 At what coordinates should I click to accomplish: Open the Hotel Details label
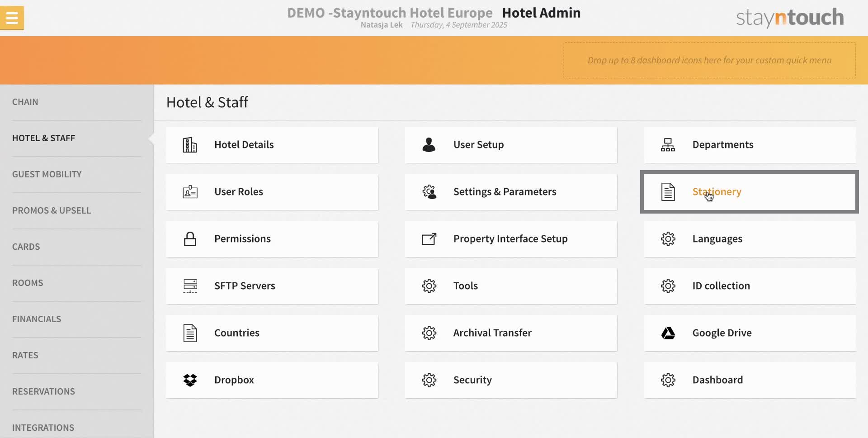244,145
